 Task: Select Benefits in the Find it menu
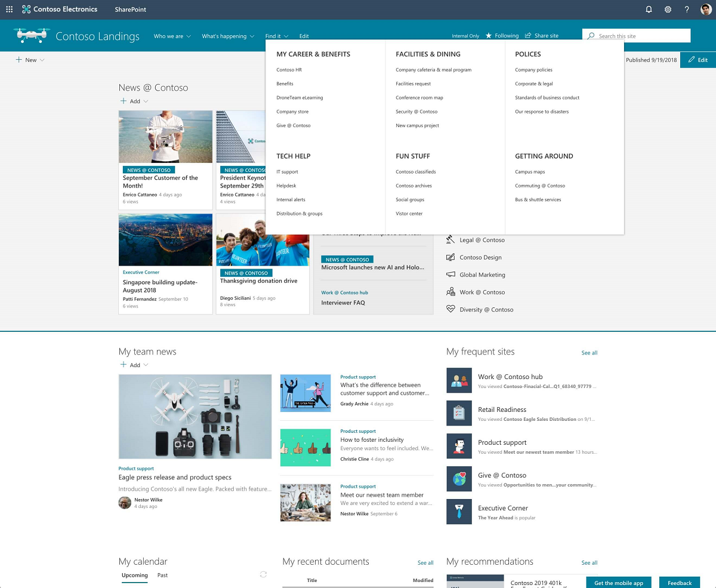click(x=285, y=84)
